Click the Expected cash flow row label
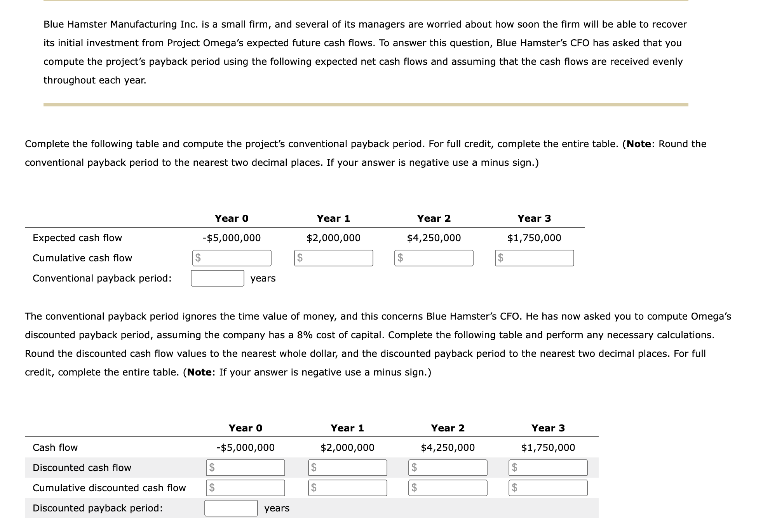Image resolution: width=770 pixels, height=532 pixels. 77,238
